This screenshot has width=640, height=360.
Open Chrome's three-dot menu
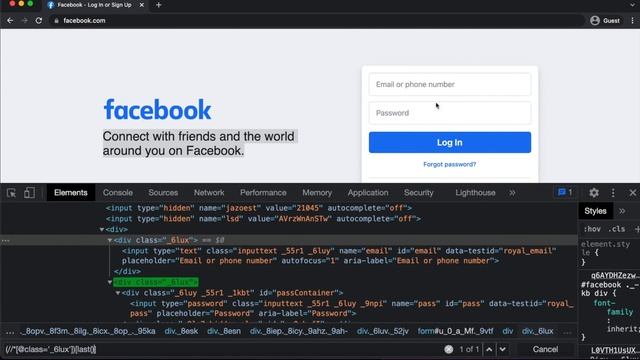633,20
